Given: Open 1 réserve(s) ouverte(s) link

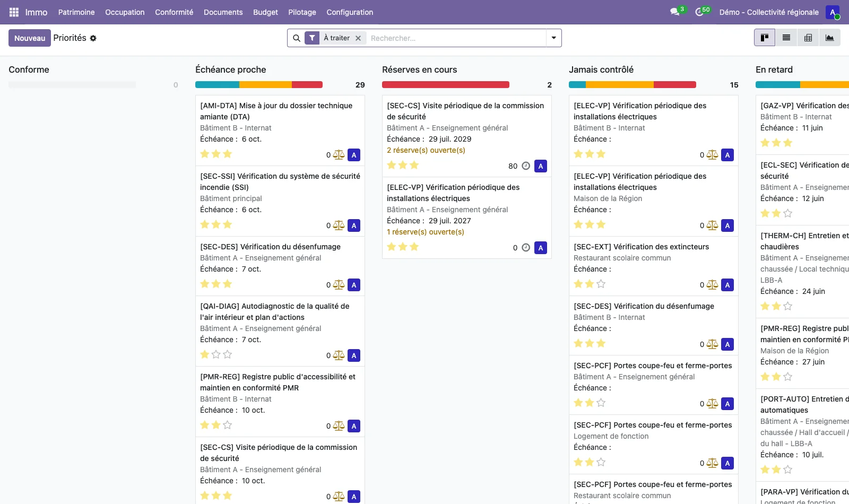Looking at the screenshot, I should 426,232.
